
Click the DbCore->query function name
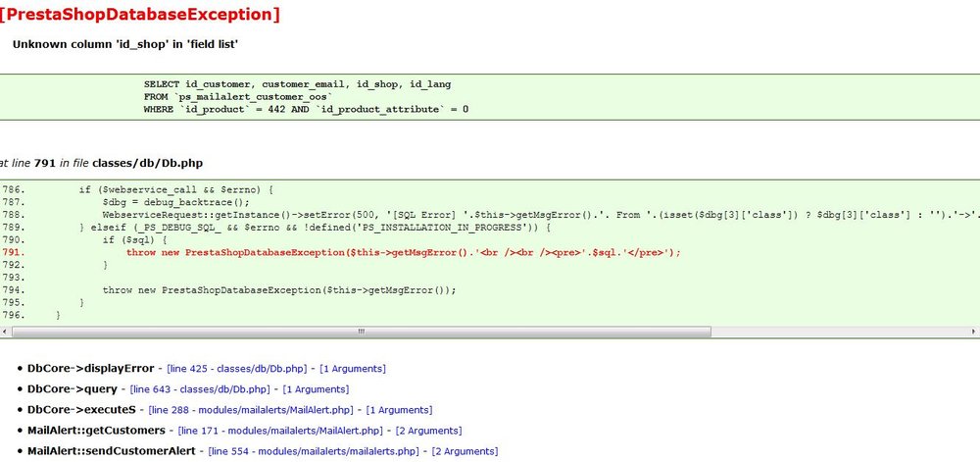(x=72, y=388)
